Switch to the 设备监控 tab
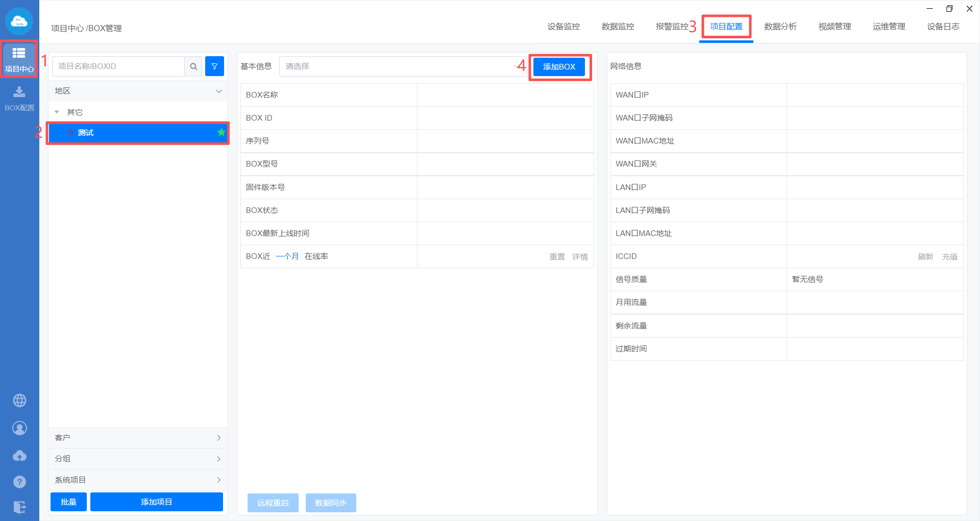 click(563, 27)
